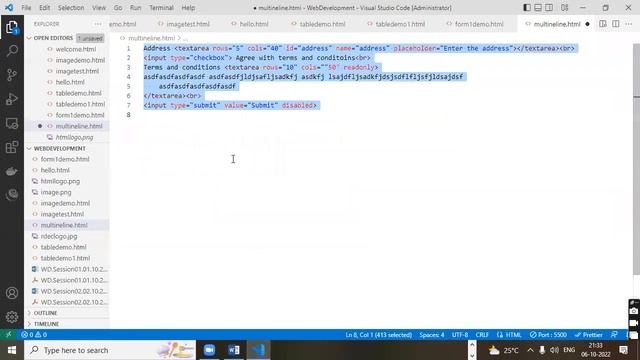The height and width of the screenshot is (360, 640).
Task: Open the File menu
Action: pyautogui.click(x=26, y=8)
